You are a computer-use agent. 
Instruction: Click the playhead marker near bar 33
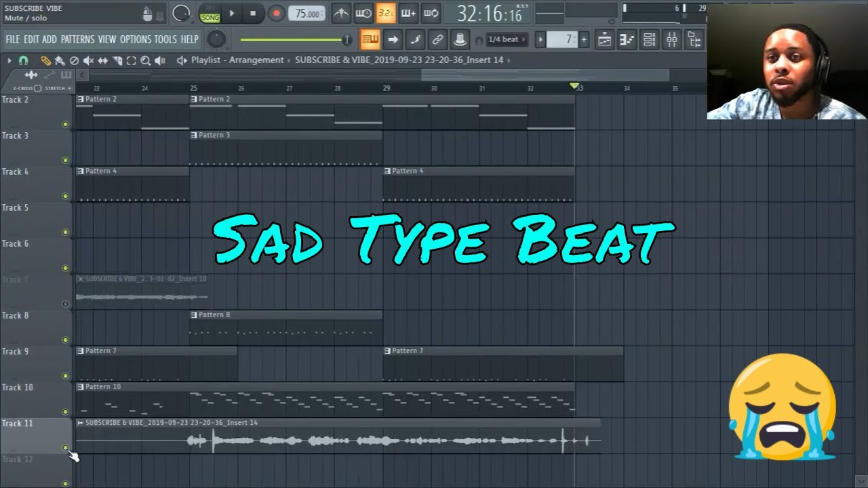(575, 86)
